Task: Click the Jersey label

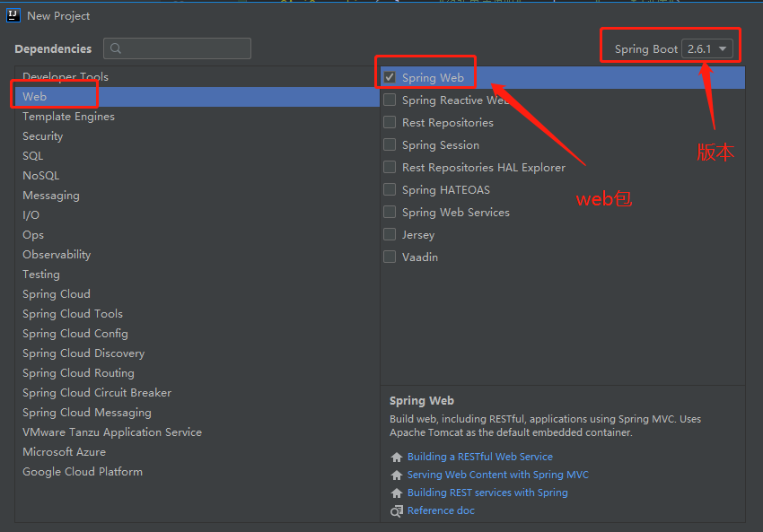Action: pyautogui.click(x=418, y=235)
